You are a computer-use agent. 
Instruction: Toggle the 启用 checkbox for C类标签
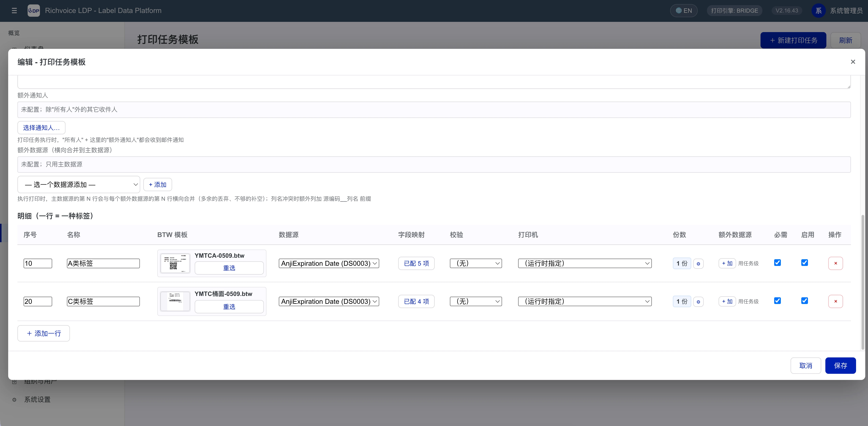coord(804,301)
